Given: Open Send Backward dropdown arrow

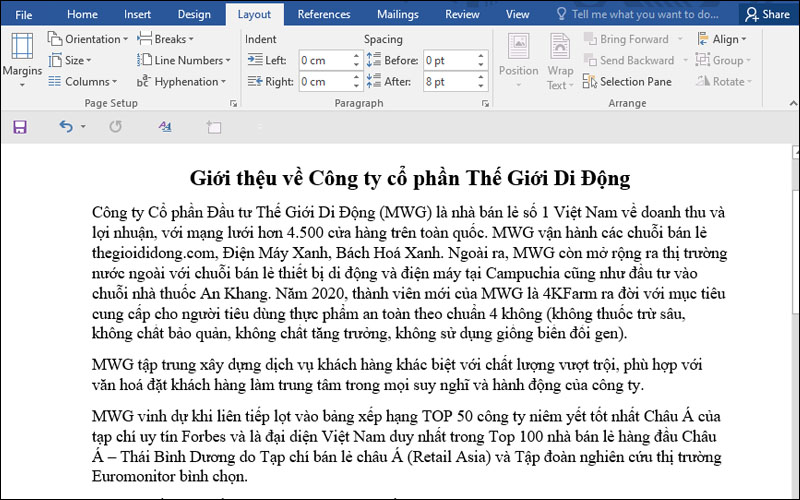Looking at the screenshot, I should [x=685, y=60].
